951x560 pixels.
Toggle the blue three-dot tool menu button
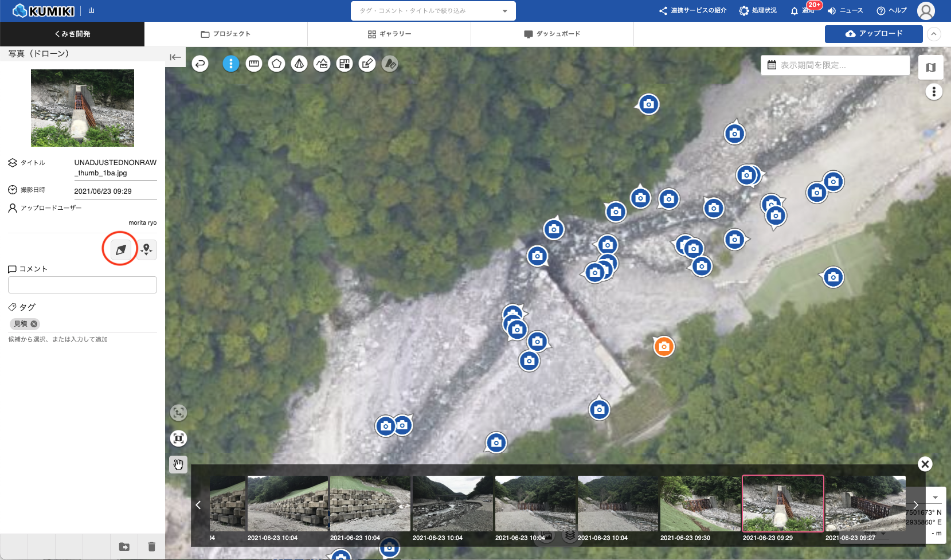(231, 64)
